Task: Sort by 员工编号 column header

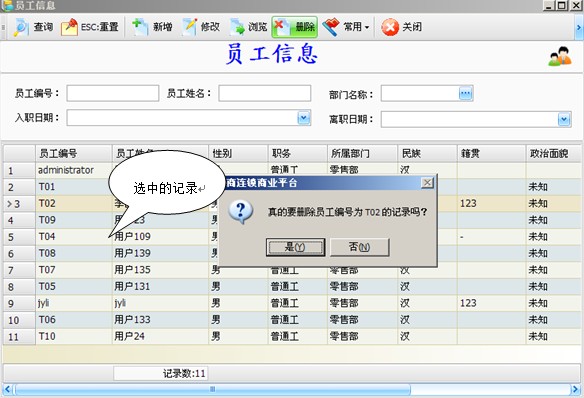Action: (73, 153)
